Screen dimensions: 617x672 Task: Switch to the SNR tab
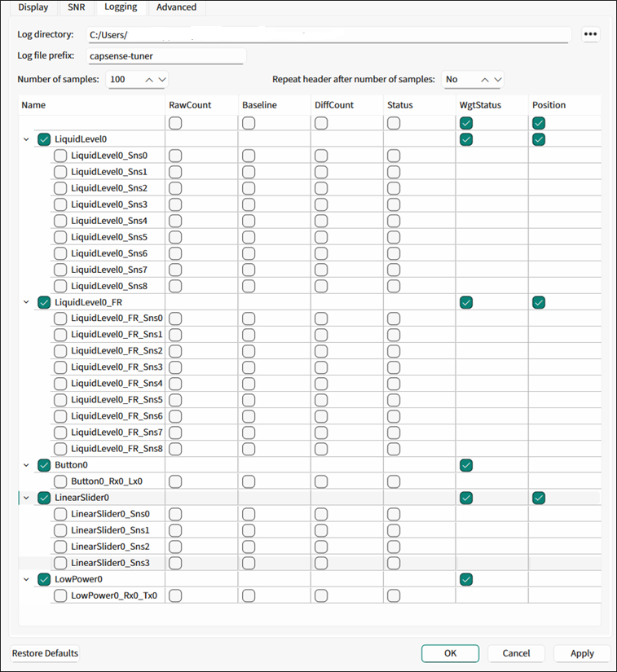click(76, 7)
